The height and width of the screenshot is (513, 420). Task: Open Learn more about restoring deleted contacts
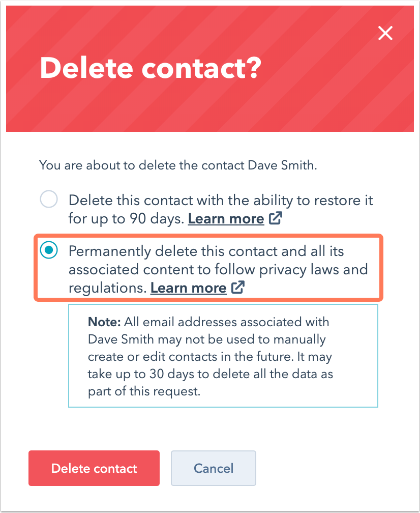226,218
